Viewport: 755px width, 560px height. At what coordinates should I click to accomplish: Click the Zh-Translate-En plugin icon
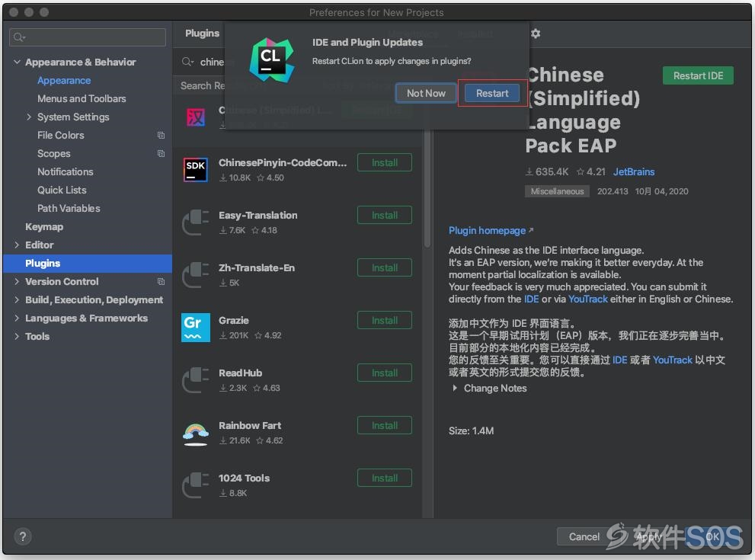coord(196,274)
